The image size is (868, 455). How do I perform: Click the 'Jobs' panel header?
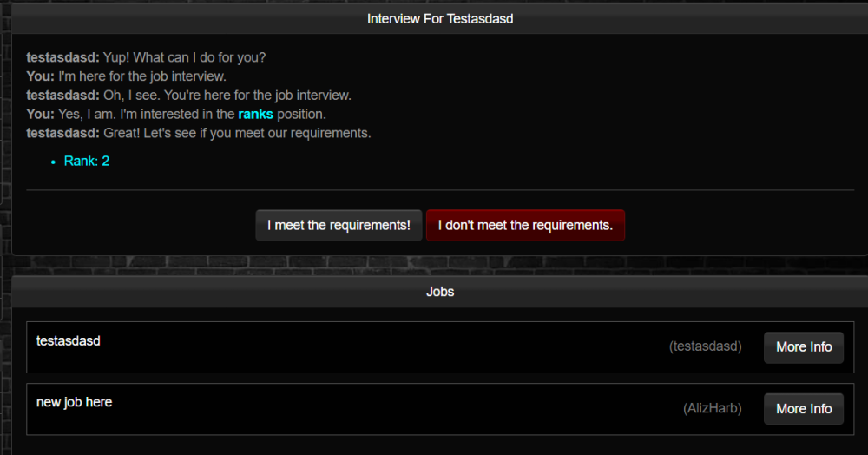point(440,292)
